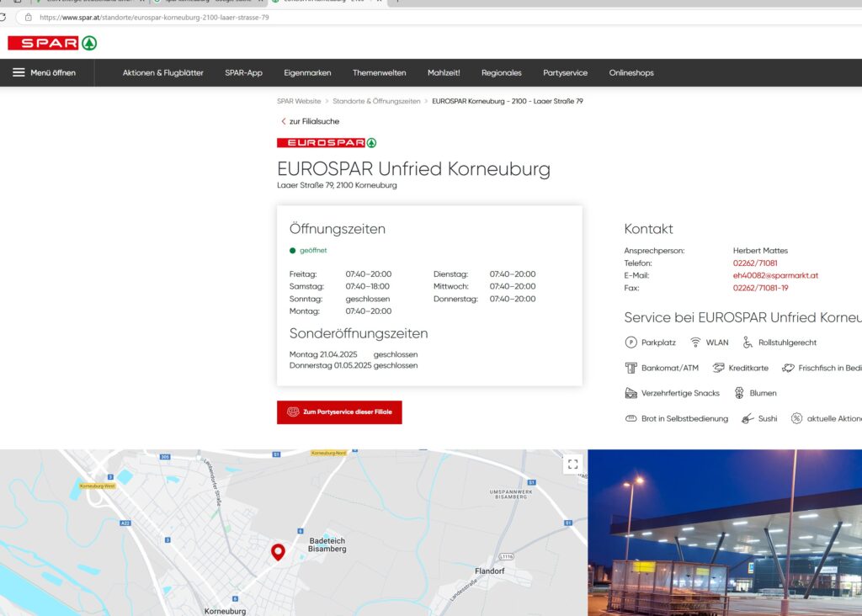Open Aktionen & Flugblätter menu item
The height and width of the screenshot is (616, 862).
[x=162, y=72]
